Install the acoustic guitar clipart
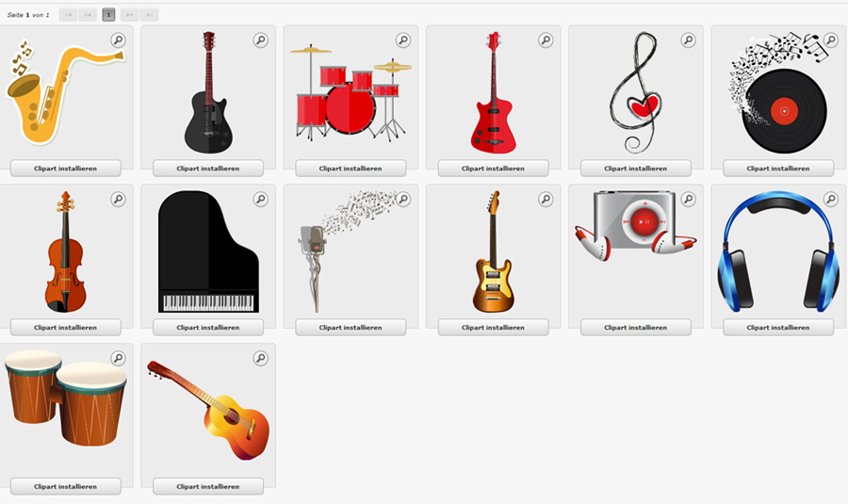Viewport: 848px width, 504px height. [x=208, y=486]
